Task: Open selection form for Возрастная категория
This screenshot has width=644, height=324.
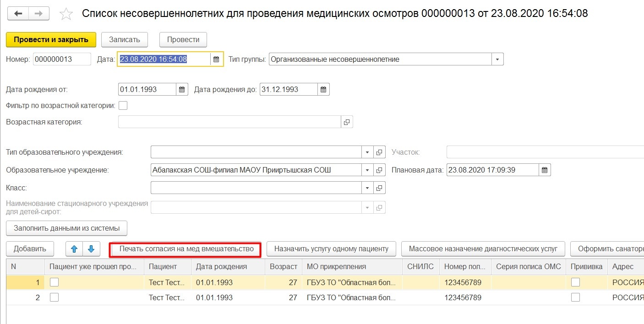Action: tap(347, 122)
